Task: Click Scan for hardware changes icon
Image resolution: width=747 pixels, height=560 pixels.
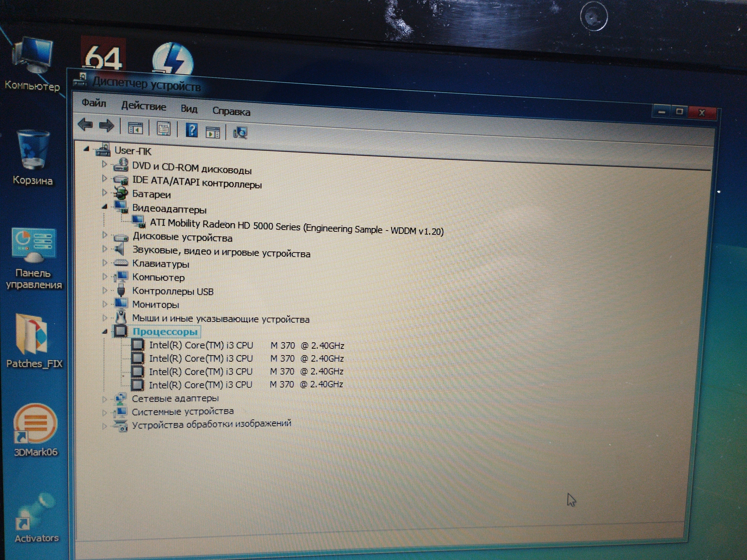Action: click(x=240, y=133)
